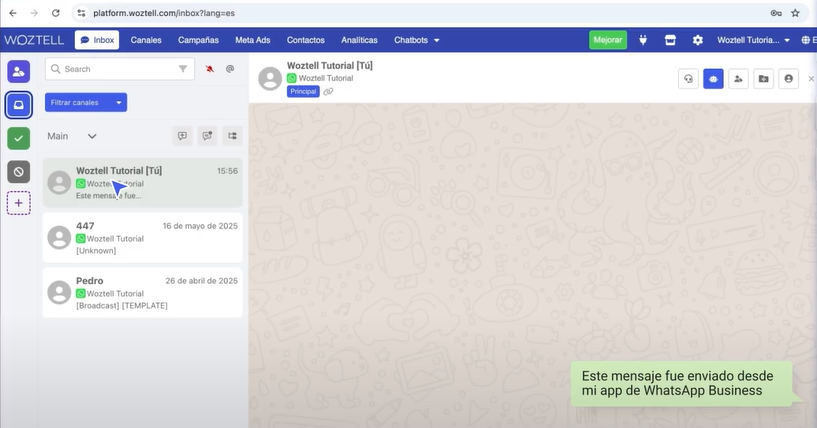The height and width of the screenshot is (428, 817).
Task: Click the [Broadcast] [TEMPLATE] preview
Action: point(122,305)
